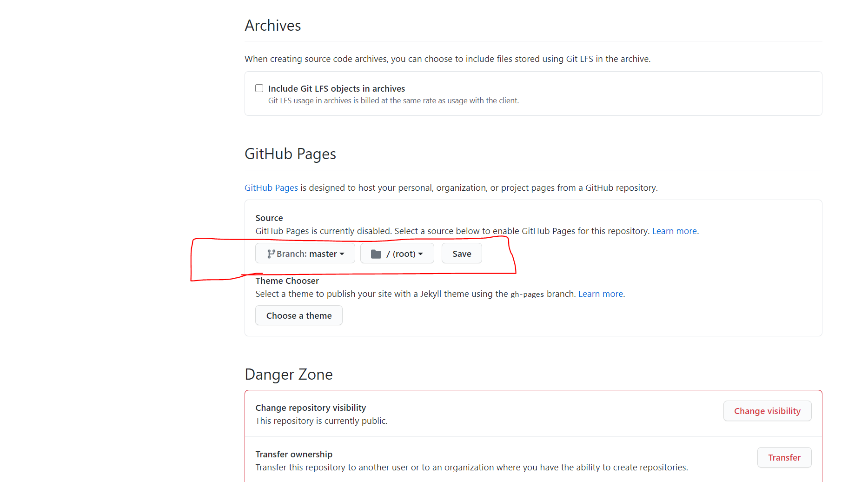868x482 pixels.
Task: Click the Git LFS billing note text
Action: (393, 100)
